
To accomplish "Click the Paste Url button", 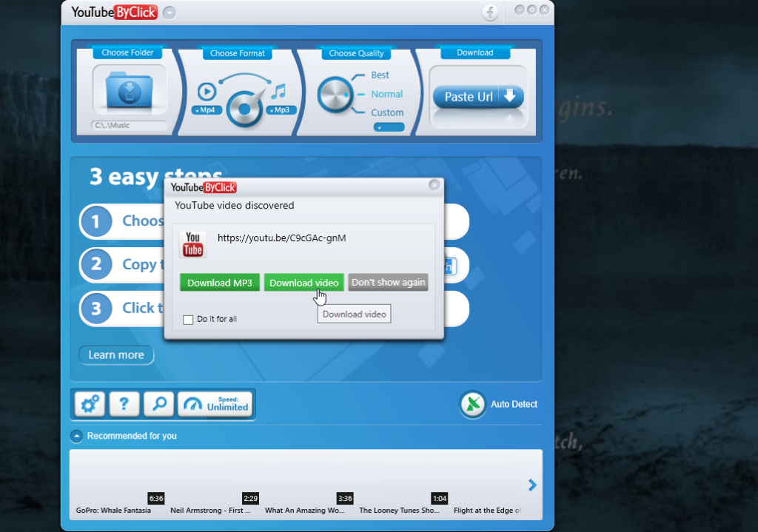I will tap(478, 97).
